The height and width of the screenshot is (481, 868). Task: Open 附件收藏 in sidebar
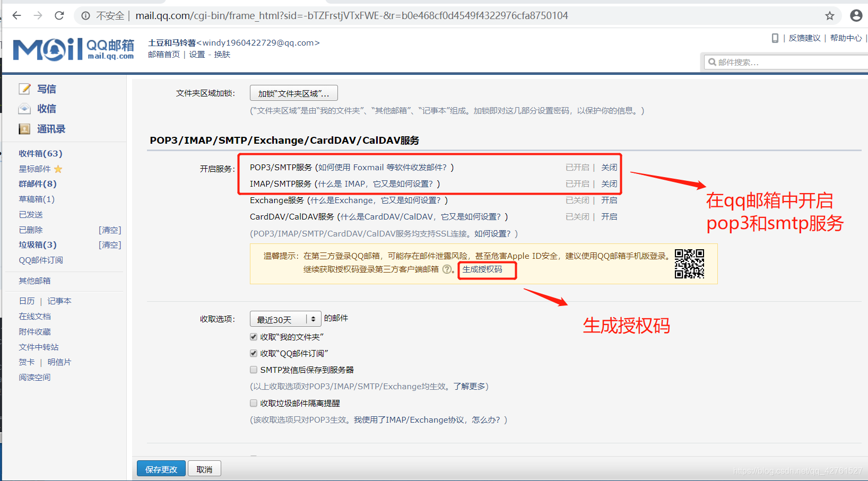[x=34, y=332]
